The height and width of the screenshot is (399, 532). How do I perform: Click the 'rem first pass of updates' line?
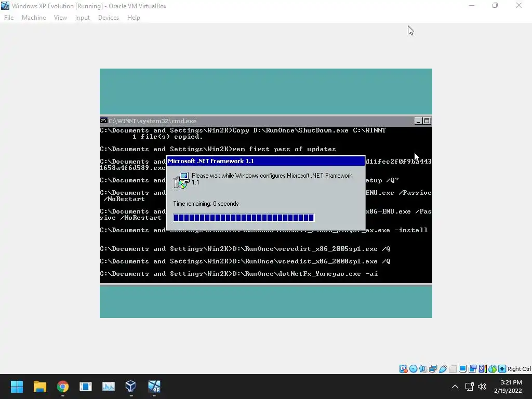coord(218,149)
